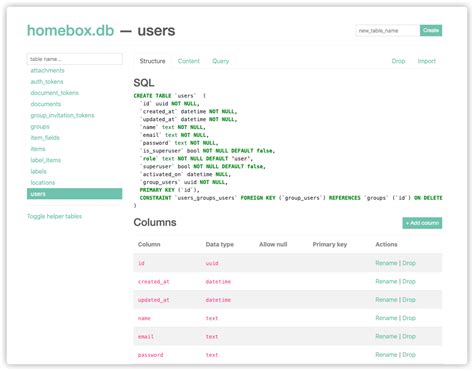Image resolution: width=474 pixels, height=371 pixels.
Task: Click the Create table button
Action: (x=431, y=30)
